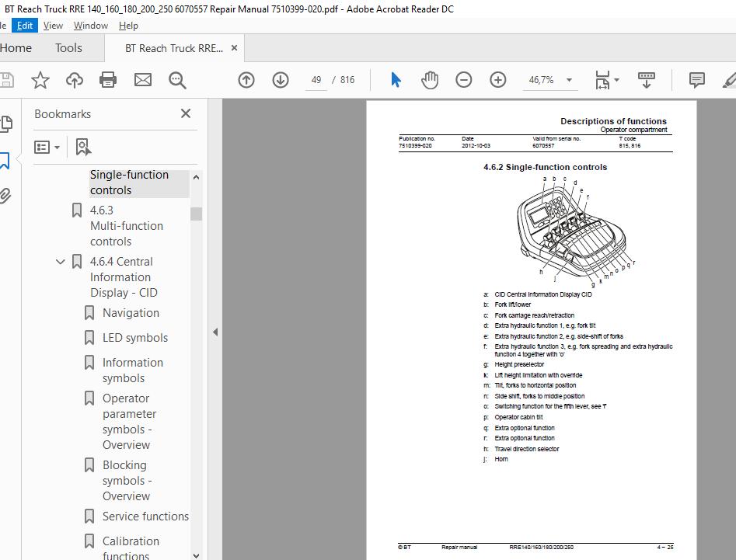The height and width of the screenshot is (560, 736).
Task: Click the 'Descriptions of functions' page header
Action: (x=613, y=121)
